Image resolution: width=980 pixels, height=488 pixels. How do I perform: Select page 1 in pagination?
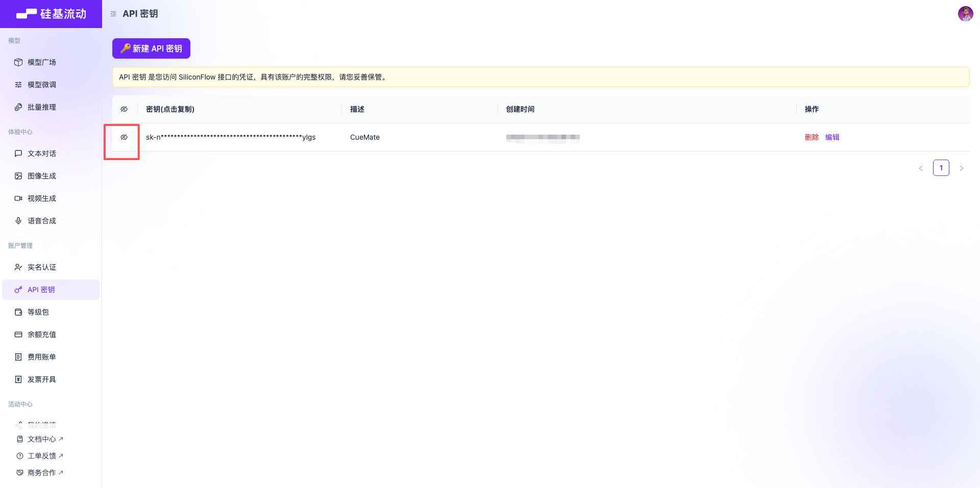(x=941, y=167)
